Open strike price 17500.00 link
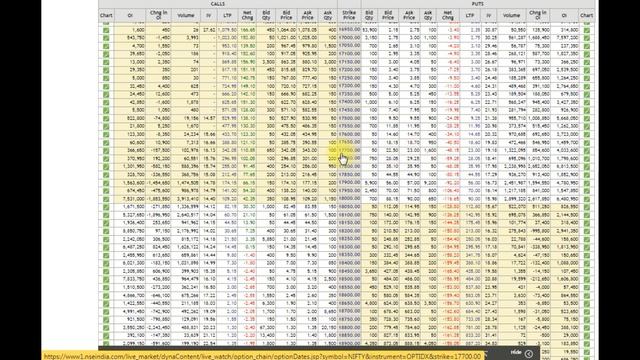 click(x=349, y=118)
